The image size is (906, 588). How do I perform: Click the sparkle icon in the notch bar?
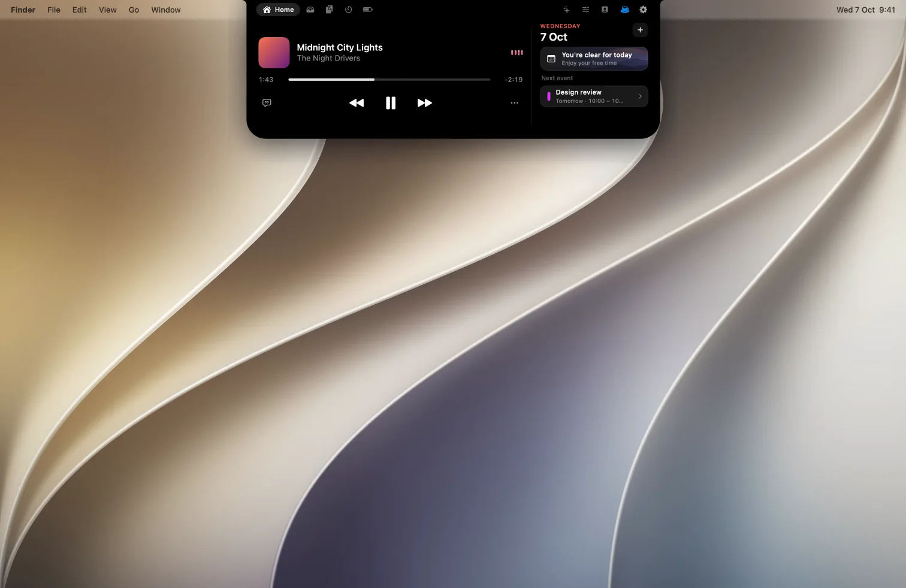pos(566,10)
